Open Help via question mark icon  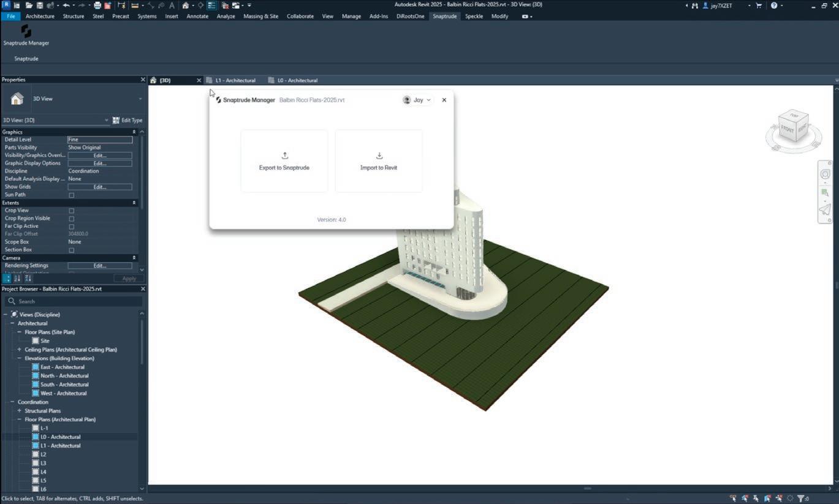[x=774, y=6]
